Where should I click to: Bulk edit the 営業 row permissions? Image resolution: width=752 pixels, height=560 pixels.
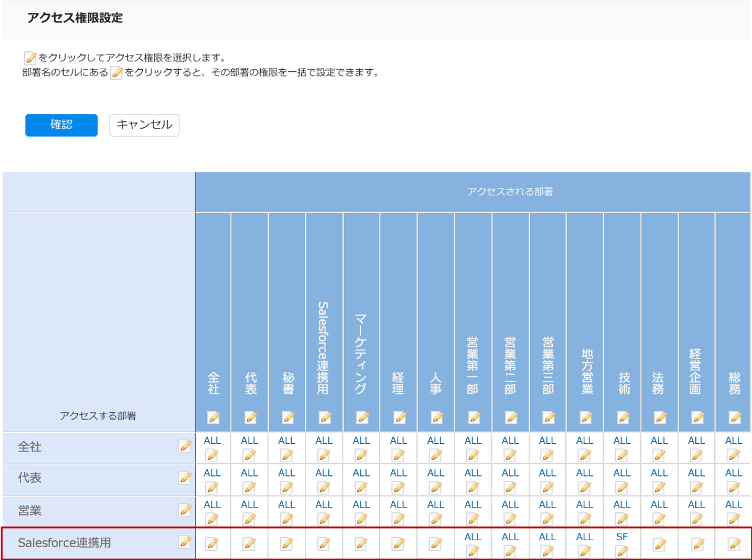coord(184,510)
